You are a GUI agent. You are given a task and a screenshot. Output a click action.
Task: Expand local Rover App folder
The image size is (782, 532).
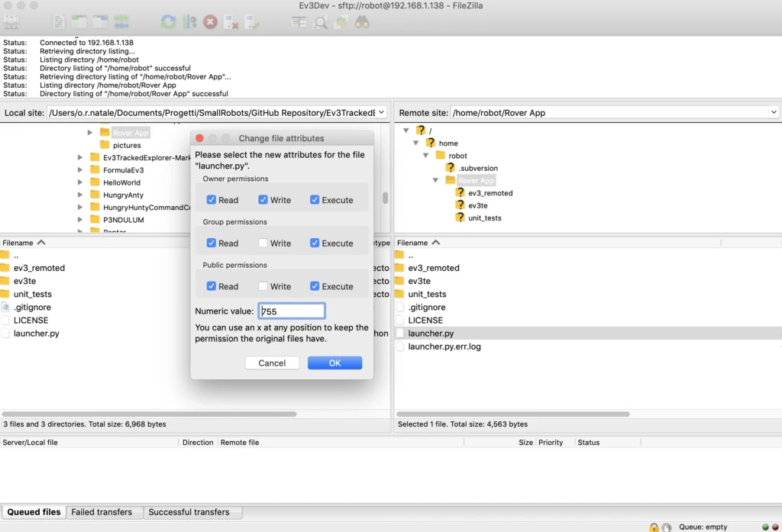tap(90, 133)
